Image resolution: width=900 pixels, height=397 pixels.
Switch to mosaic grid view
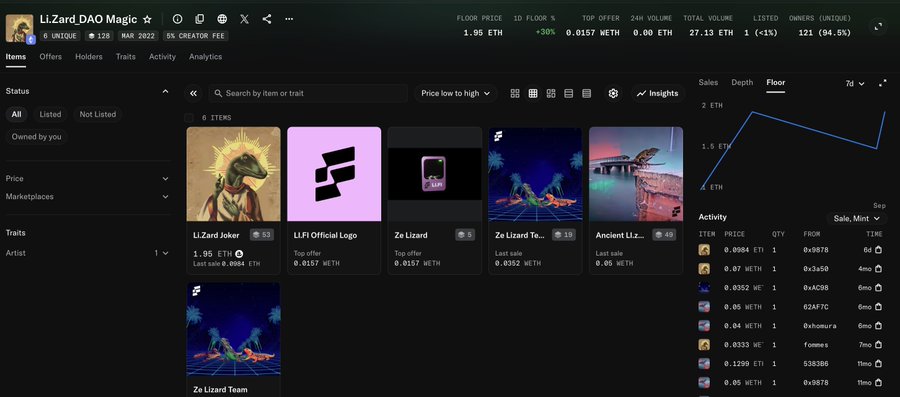(551, 94)
